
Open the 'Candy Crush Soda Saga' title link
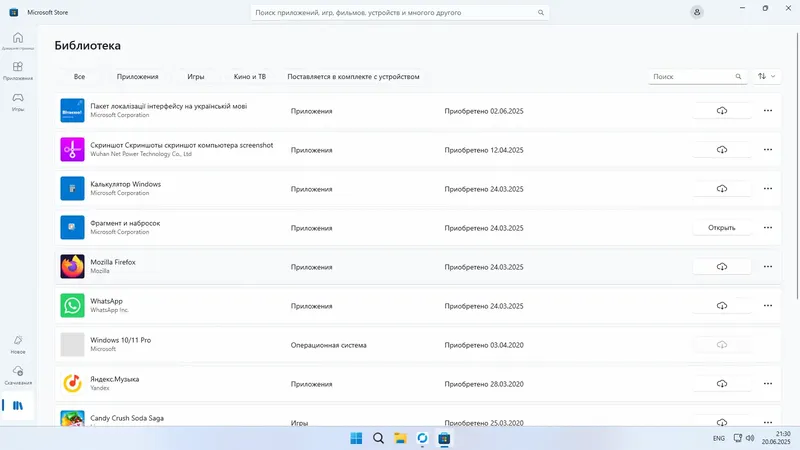coord(127,418)
